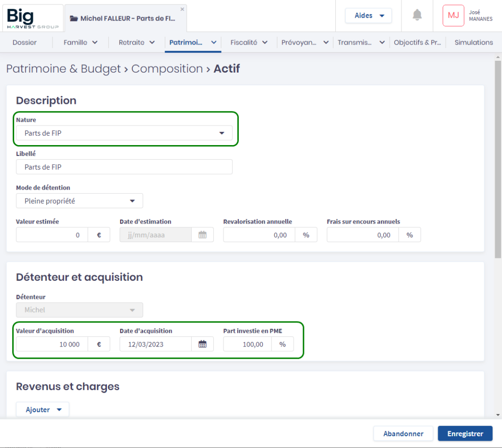Click the Abandonner button
This screenshot has height=448, width=502.
coord(403,433)
